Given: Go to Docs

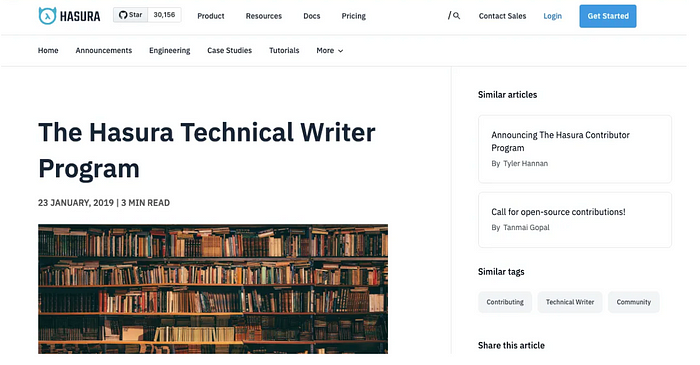Looking at the screenshot, I should click(x=312, y=16).
